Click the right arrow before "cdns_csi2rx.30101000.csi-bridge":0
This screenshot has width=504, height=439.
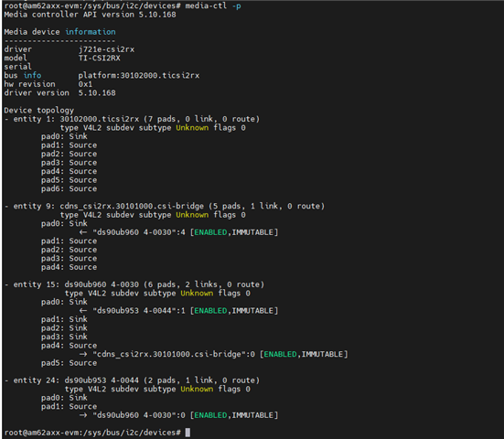coord(83,354)
